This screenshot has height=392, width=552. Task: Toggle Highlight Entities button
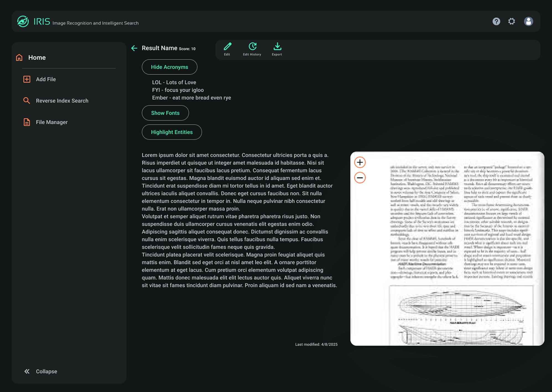click(172, 132)
